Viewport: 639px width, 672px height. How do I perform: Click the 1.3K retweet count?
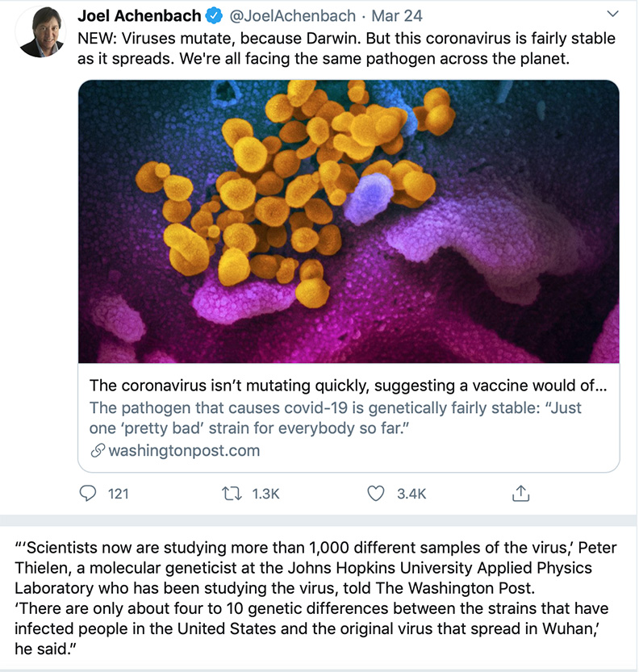[x=265, y=494]
